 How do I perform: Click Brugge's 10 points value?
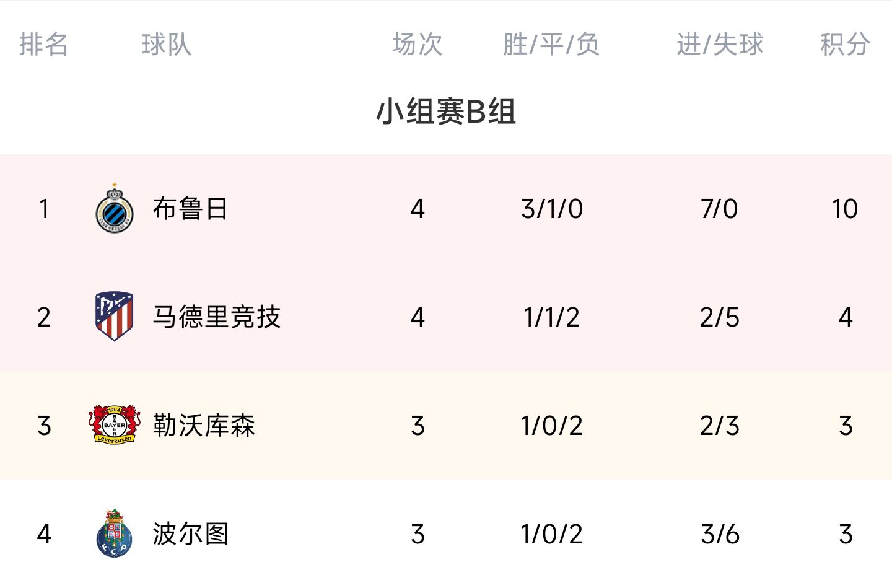(845, 209)
